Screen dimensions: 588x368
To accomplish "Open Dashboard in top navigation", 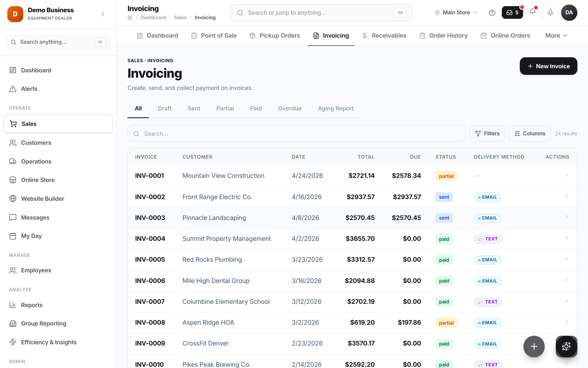I will (157, 36).
